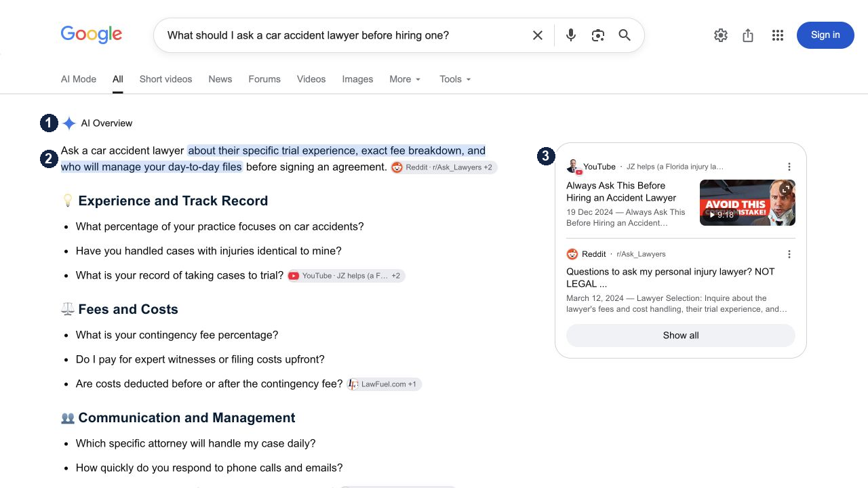Select the All results tab
The width and height of the screenshot is (868, 488).
[x=118, y=79]
